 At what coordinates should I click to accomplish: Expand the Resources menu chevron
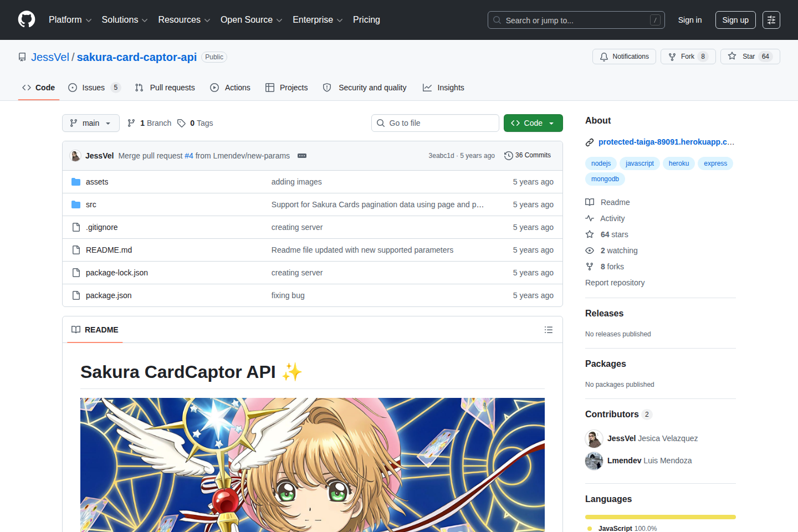coord(207,20)
